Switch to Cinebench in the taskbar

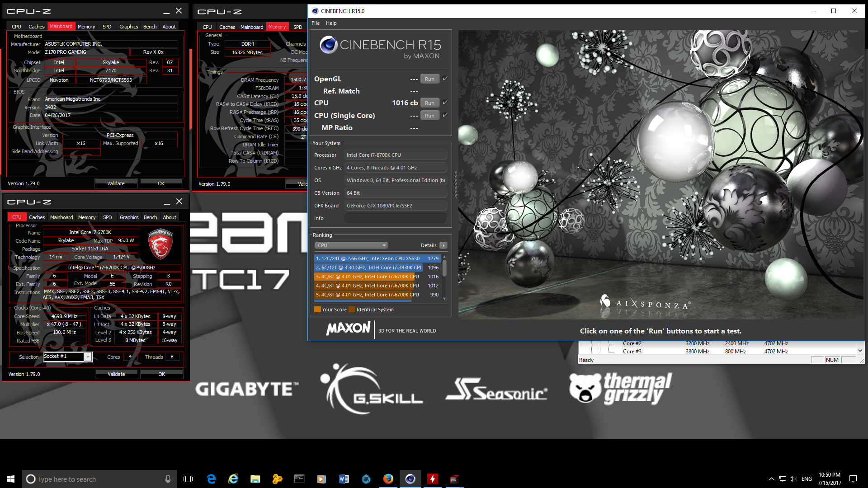coord(410,479)
